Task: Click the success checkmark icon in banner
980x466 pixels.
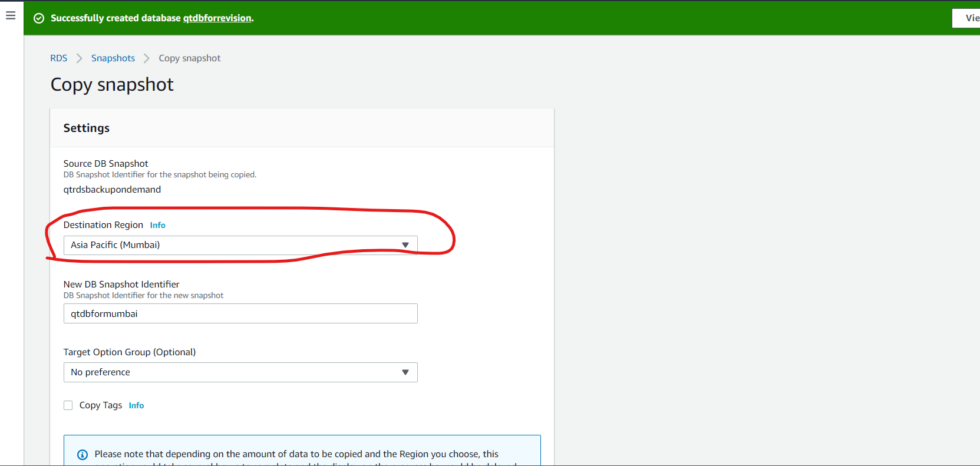Action: pos(39,18)
